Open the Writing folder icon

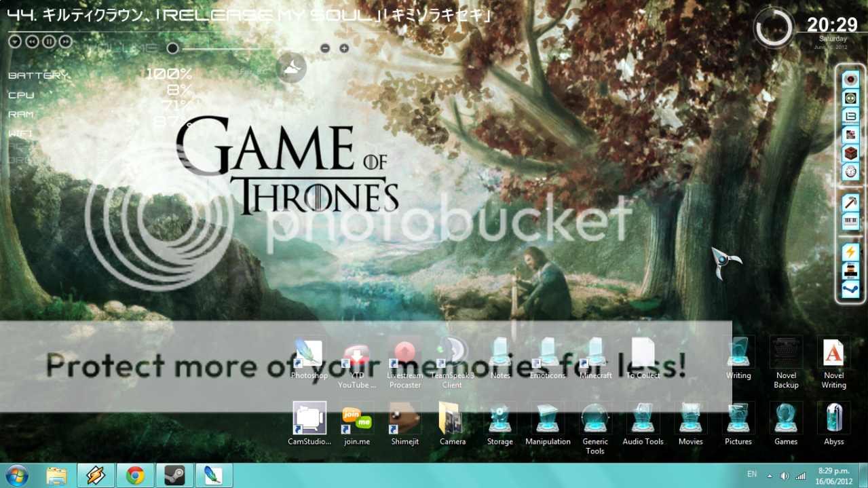(738, 358)
